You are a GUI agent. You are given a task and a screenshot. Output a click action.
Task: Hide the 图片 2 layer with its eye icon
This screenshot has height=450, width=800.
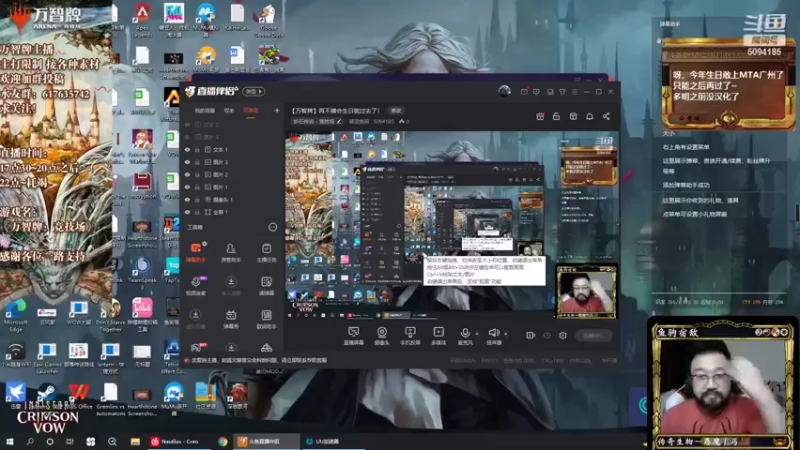[x=187, y=174]
